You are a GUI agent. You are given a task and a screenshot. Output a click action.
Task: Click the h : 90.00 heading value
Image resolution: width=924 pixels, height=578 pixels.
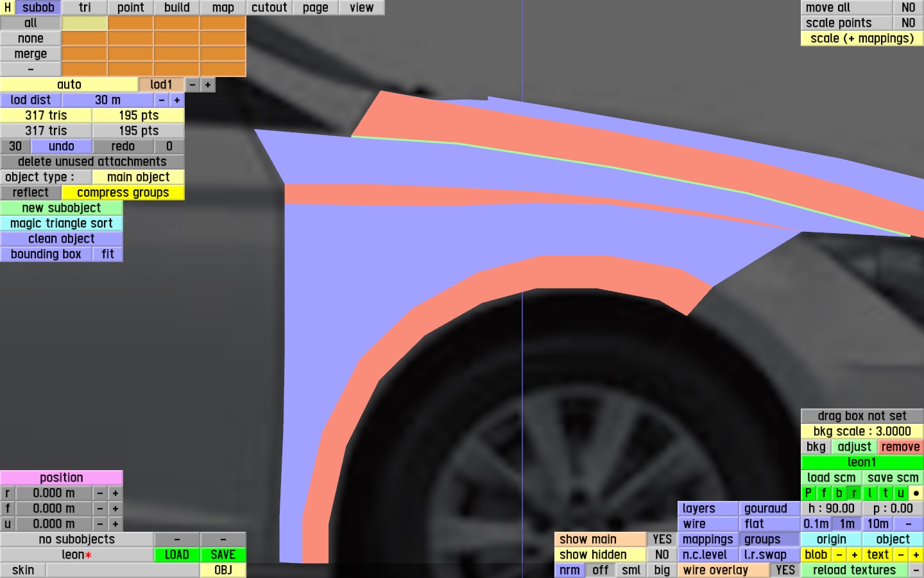[x=832, y=509]
